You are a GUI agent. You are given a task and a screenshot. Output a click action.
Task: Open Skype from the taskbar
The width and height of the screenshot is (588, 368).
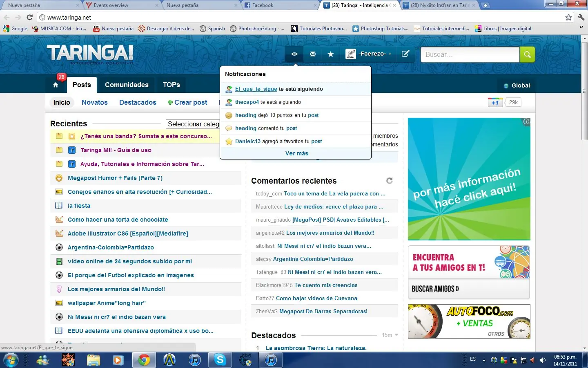220,360
